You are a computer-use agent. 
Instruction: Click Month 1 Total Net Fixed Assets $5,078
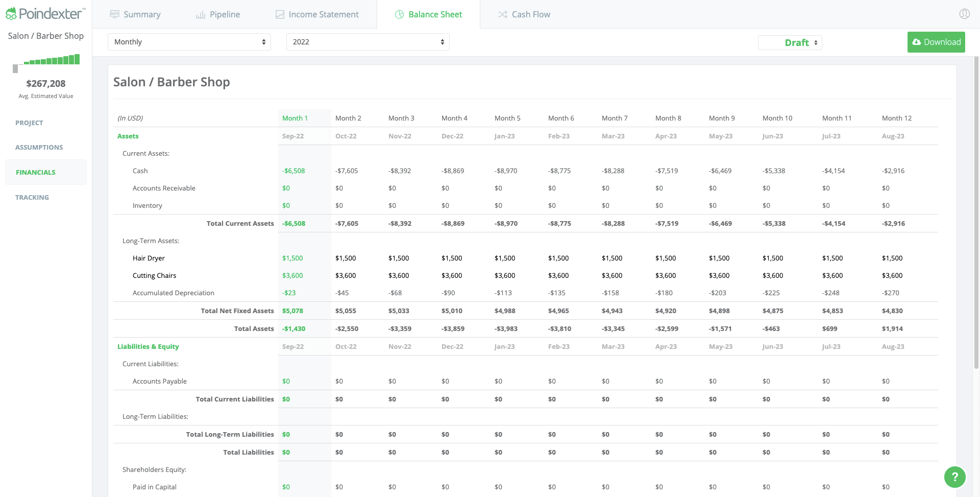click(x=292, y=311)
